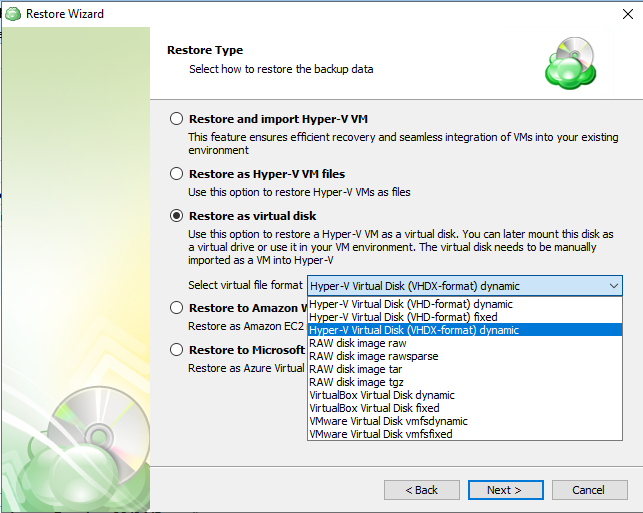This screenshot has height=513, width=643.
Task: Choose RAW disk image tar format
Action: (x=355, y=369)
